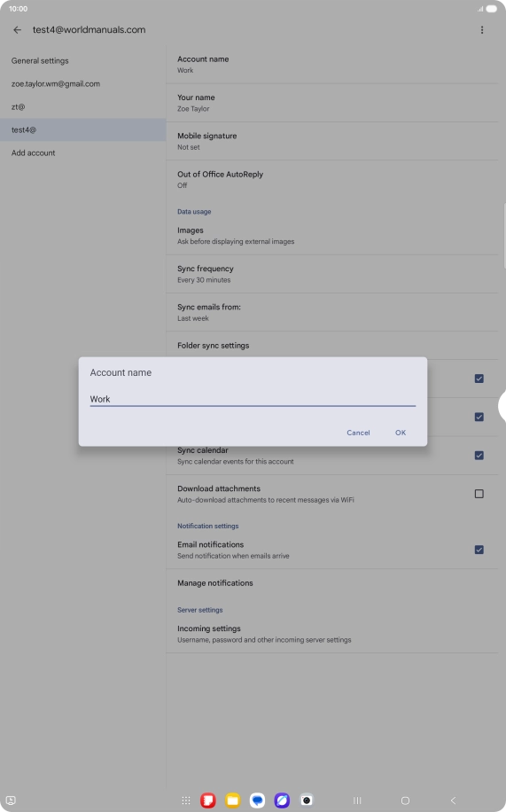Launch the purple browser app icon

click(x=282, y=800)
